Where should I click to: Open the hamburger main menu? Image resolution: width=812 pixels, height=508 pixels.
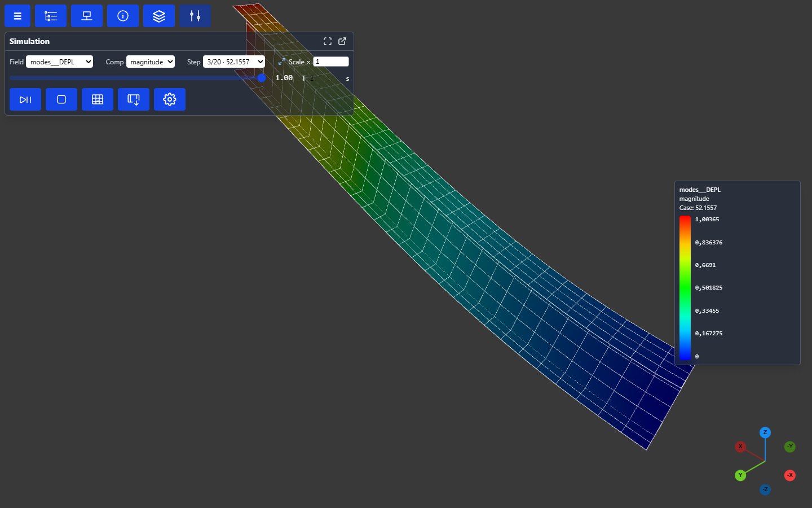[17, 16]
